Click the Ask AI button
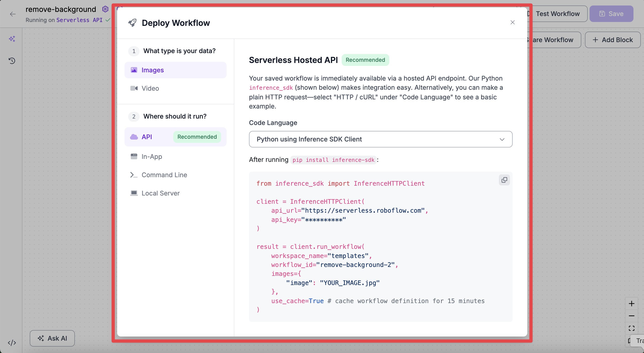Image resolution: width=644 pixels, height=353 pixels. tap(52, 338)
